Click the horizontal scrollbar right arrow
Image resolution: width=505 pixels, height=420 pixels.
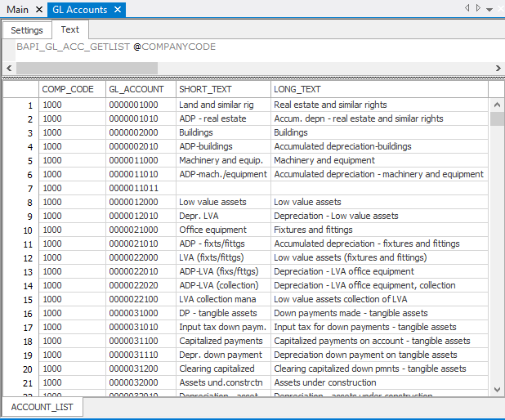point(498,69)
